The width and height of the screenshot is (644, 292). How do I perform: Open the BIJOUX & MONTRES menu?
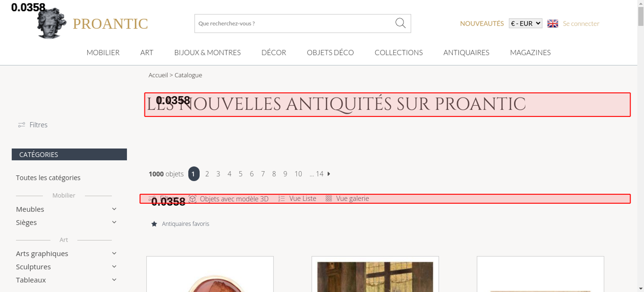(x=207, y=52)
